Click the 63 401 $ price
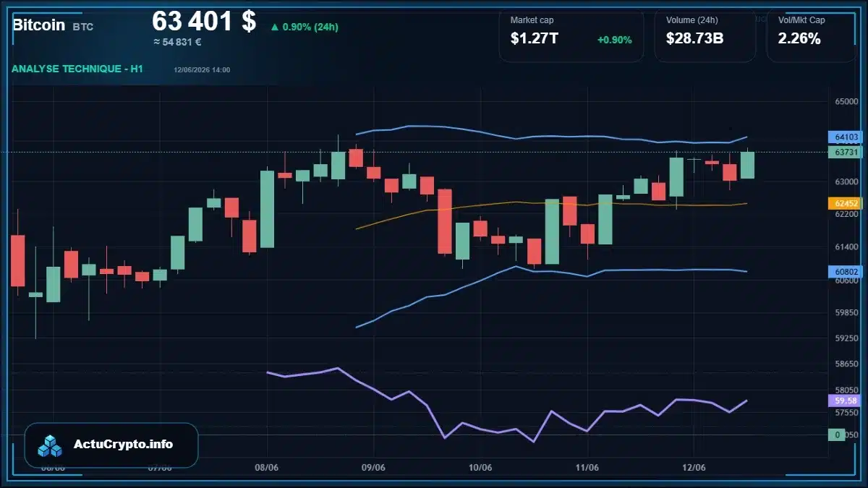Screen dimensions: 868x488 click(x=204, y=21)
